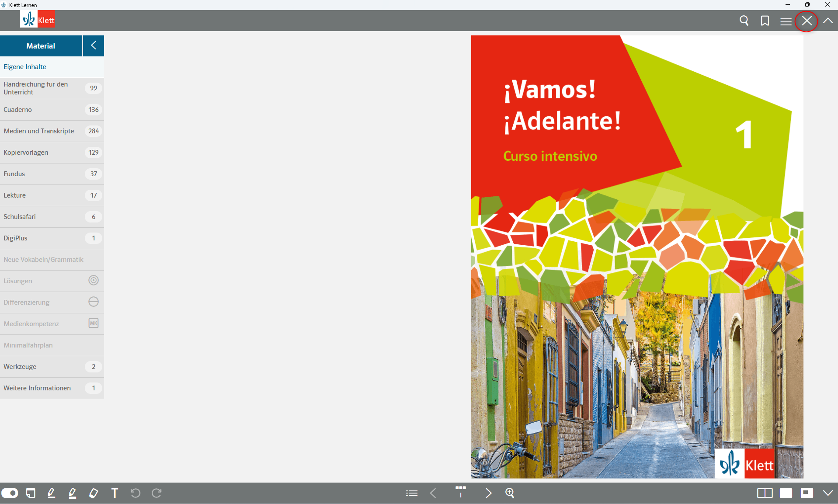This screenshot has width=838, height=504.
Task: Open the Lektüre category
Action: click(x=52, y=195)
